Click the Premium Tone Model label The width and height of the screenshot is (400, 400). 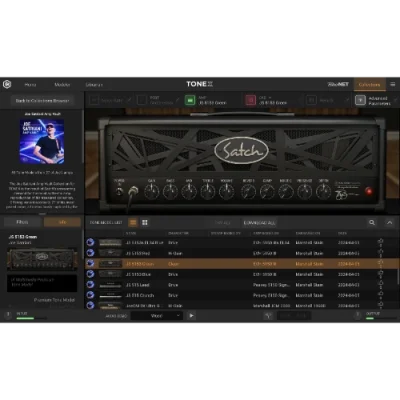coord(54,300)
